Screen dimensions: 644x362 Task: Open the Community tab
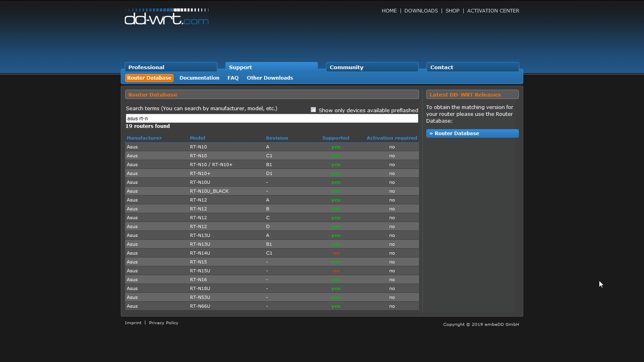[372, 67]
